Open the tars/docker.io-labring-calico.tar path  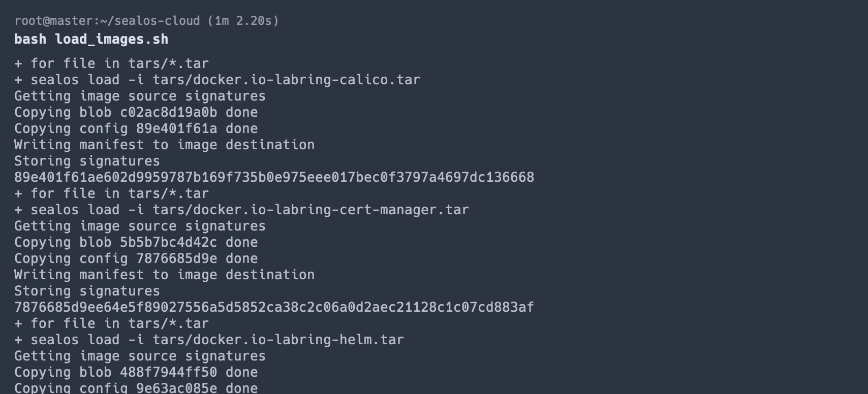coord(286,80)
